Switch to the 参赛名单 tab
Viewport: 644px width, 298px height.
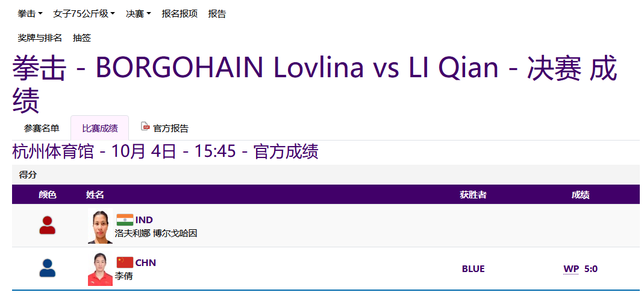42,128
